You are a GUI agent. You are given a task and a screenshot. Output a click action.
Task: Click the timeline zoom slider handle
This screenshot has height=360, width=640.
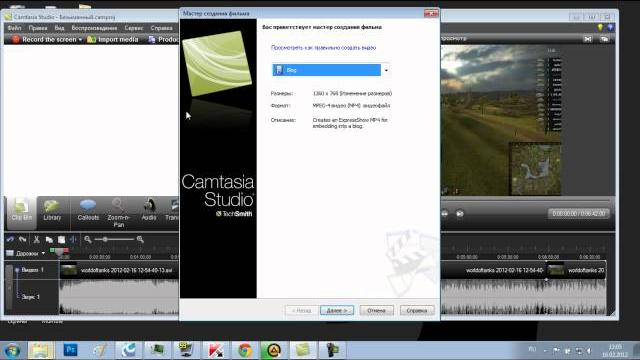(x=105, y=240)
